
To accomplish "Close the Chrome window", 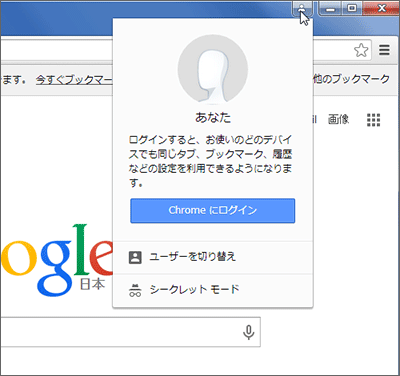I will point(381,8).
